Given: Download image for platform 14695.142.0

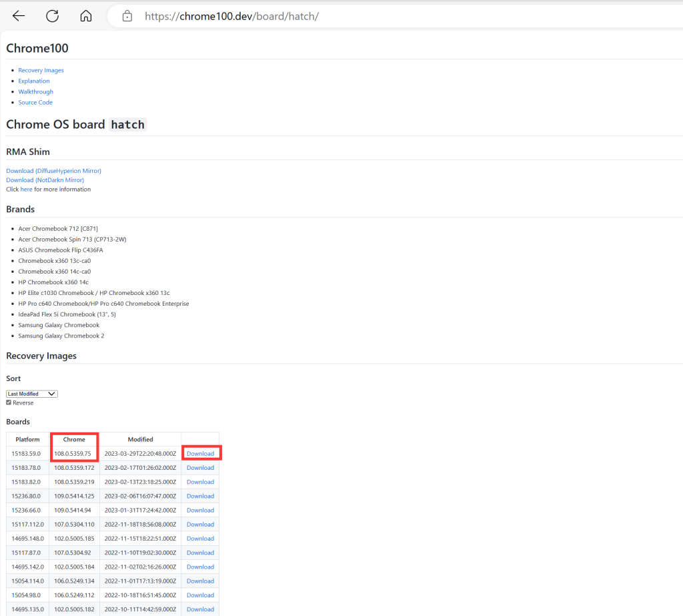Looking at the screenshot, I should click(x=200, y=567).
